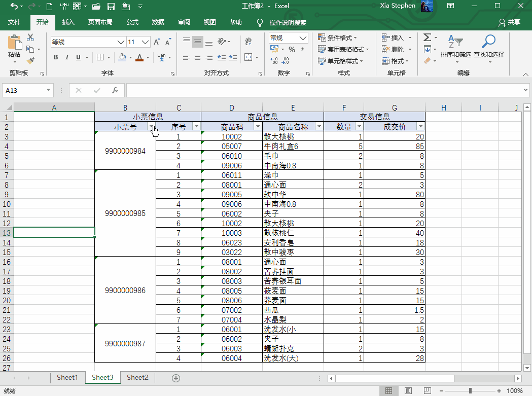Switch to Page Break Preview icon

(x=427, y=391)
